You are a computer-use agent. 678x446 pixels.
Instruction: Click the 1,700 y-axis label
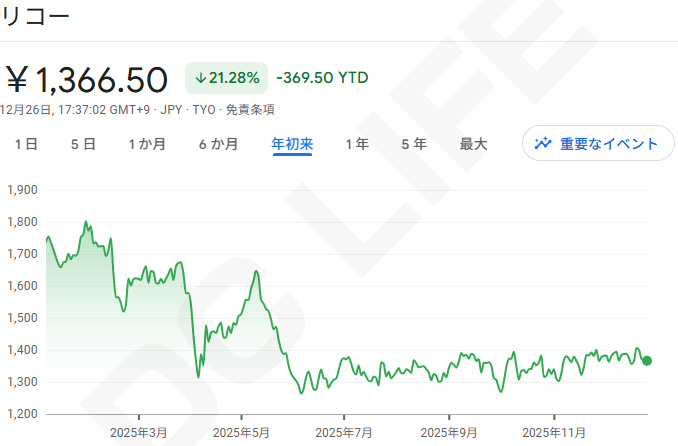pos(22,254)
